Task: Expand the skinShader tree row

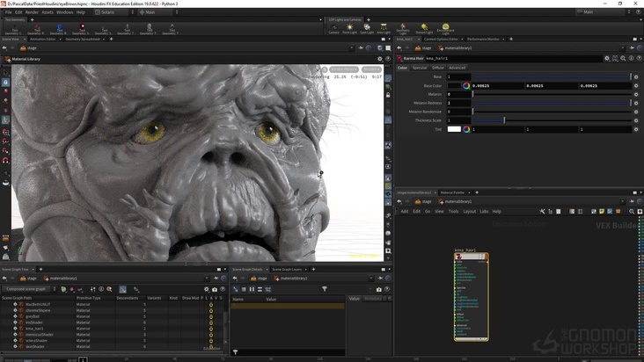Action: [15, 346]
